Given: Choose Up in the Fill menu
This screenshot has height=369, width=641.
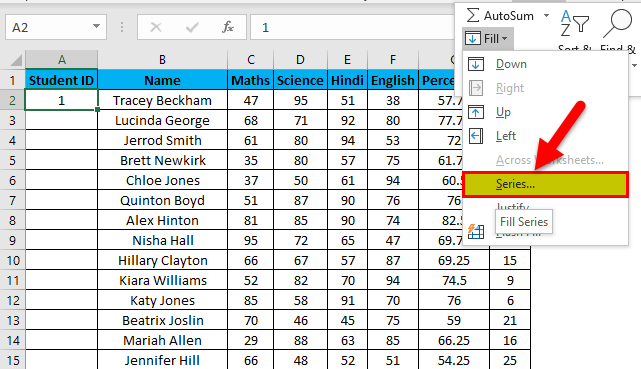Looking at the screenshot, I should pos(545,112).
